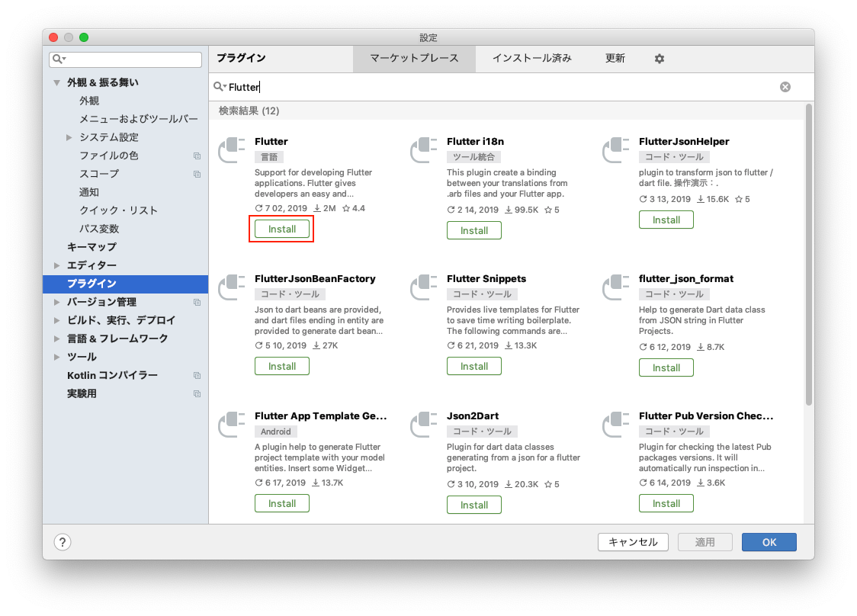Screen dimensions: 857x616
Task: Install the Flutter plugin
Action: 281,229
